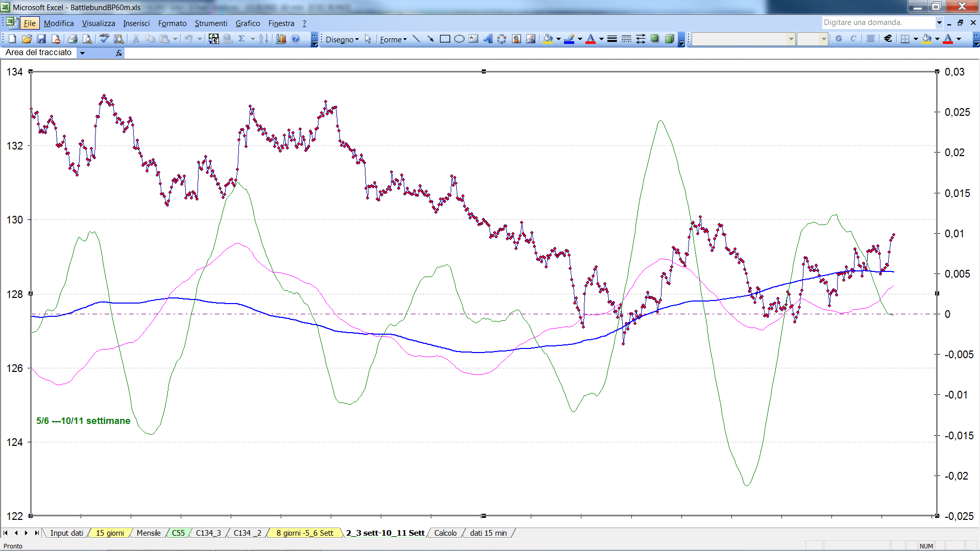The image size is (980, 551).
Task: Click the Digitare una domanda help box
Action: pyautogui.click(x=878, y=22)
